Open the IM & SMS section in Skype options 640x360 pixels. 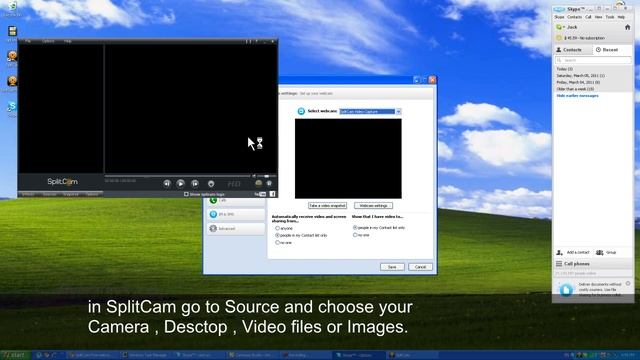236,214
